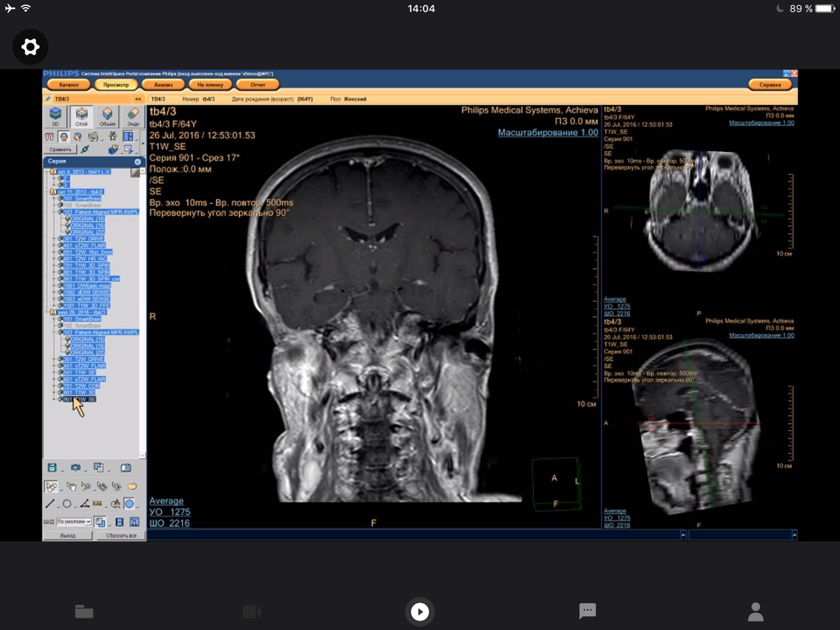This screenshot has height=630, width=840.
Task: Select the angle measurement tool
Action: click(x=85, y=503)
